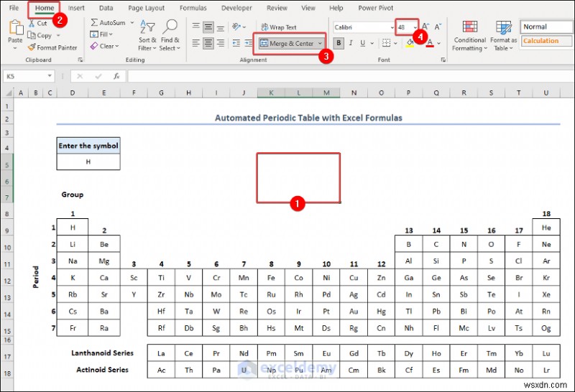The image size is (575, 392).
Task: Switch to the Insert tab
Action: click(76, 8)
